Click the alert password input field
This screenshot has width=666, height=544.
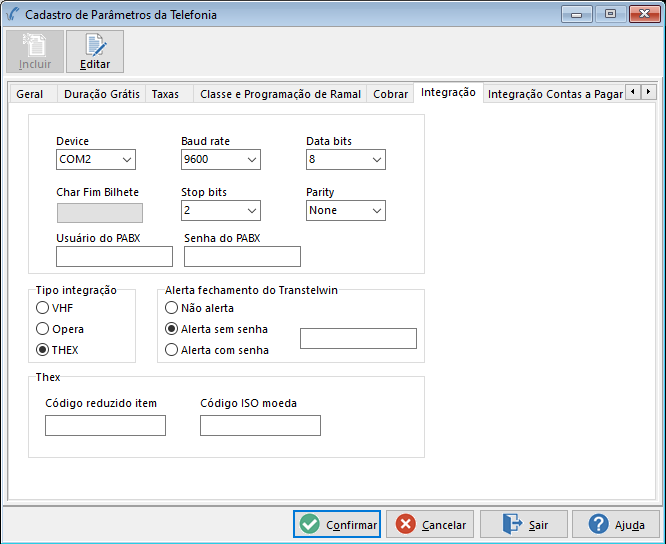tap(358, 338)
